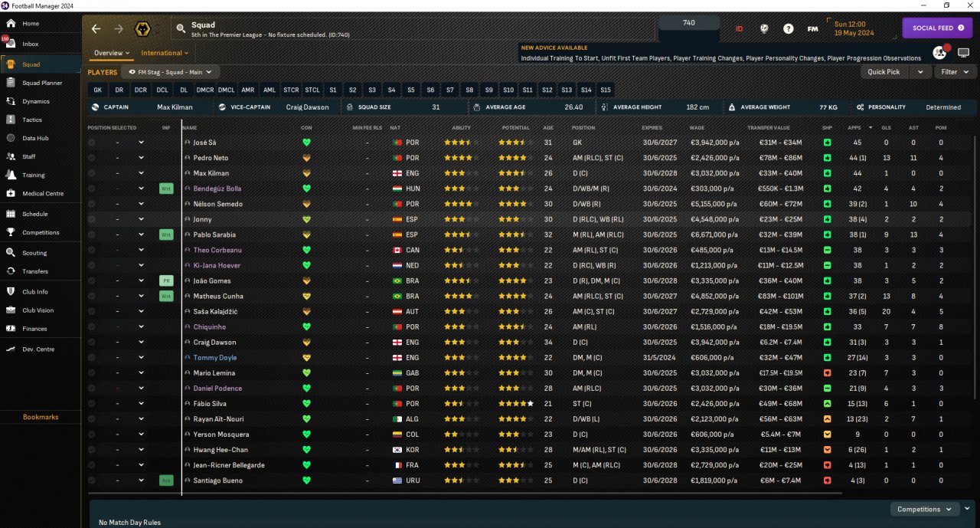Collapse the match day rules panel chevron
This screenshot has height=528, width=980.
pyautogui.click(x=967, y=508)
